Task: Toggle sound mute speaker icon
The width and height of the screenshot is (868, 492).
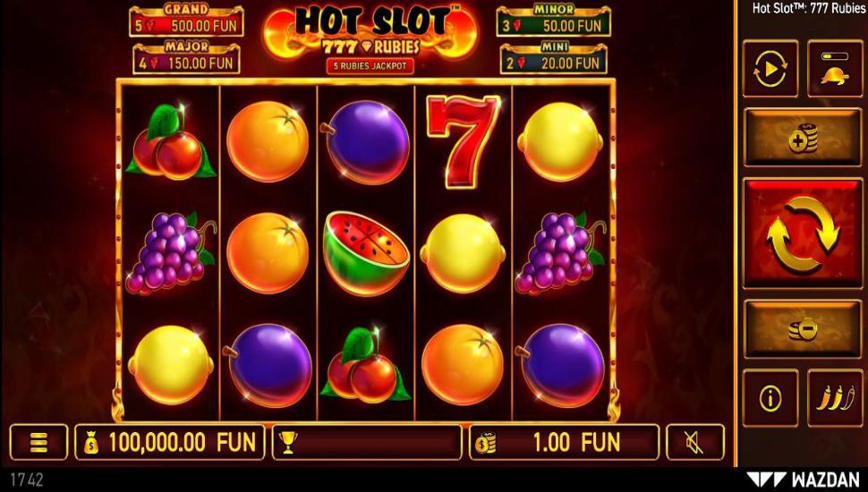Action: click(x=694, y=442)
